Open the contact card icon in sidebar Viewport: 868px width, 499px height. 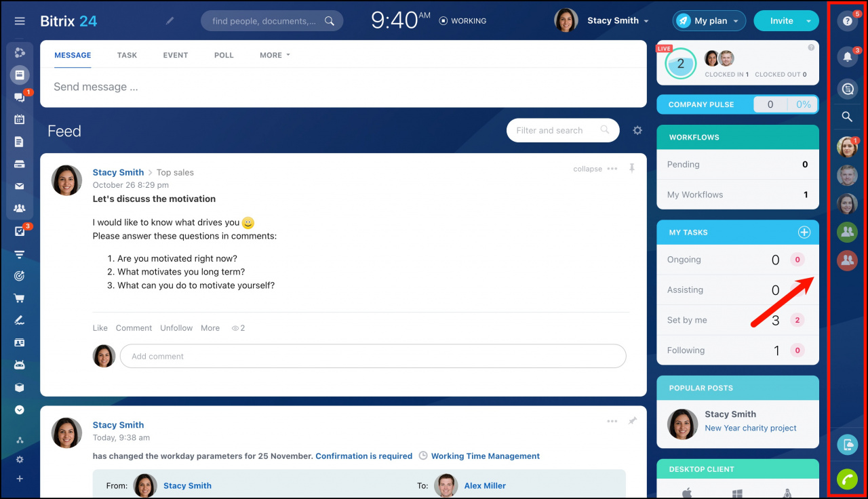(x=19, y=343)
